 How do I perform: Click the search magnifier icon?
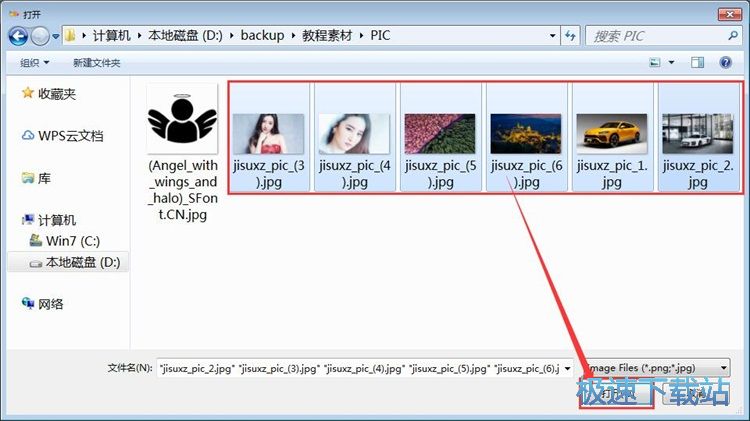[x=732, y=35]
